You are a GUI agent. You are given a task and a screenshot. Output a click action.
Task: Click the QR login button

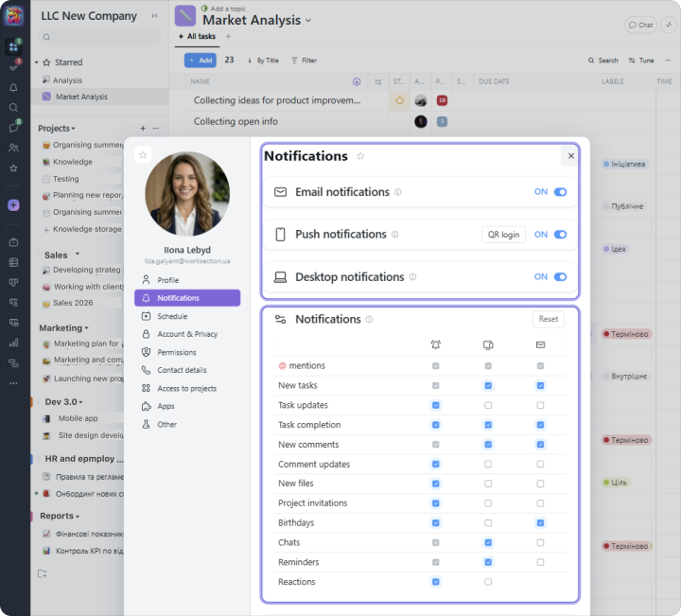(x=503, y=235)
